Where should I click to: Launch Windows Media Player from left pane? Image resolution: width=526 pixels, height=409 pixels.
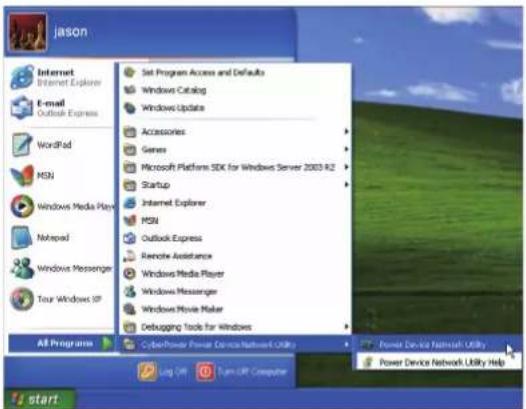pos(61,206)
